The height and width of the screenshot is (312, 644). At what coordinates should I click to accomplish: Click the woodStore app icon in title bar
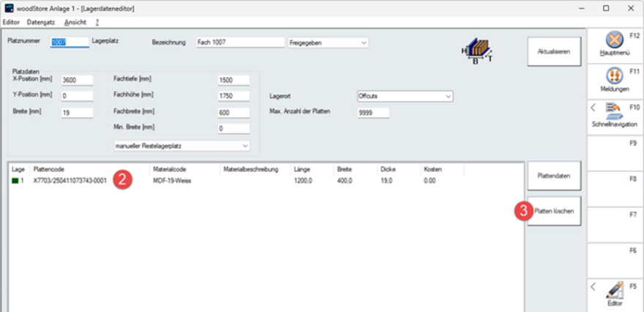[9, 8]
